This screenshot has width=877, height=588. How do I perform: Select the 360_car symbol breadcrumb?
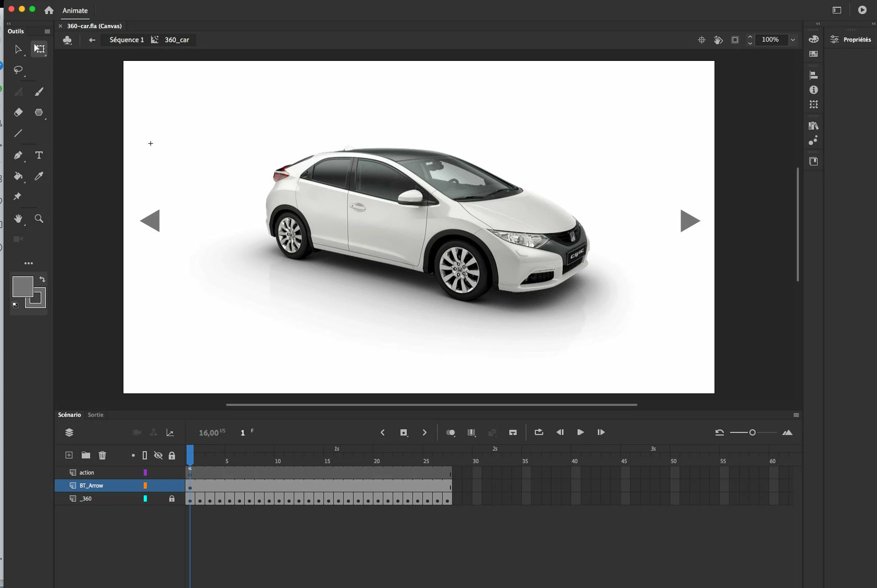(x=177, y=40)
